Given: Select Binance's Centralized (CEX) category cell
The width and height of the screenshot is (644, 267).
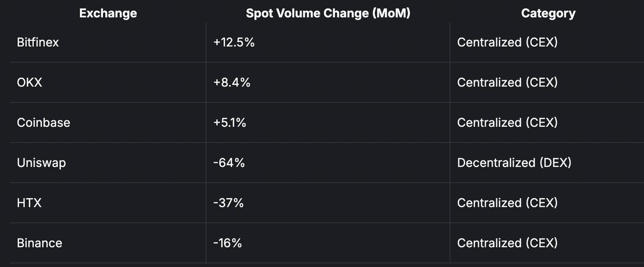Looking at the screenshot, I should coord(507,243).
